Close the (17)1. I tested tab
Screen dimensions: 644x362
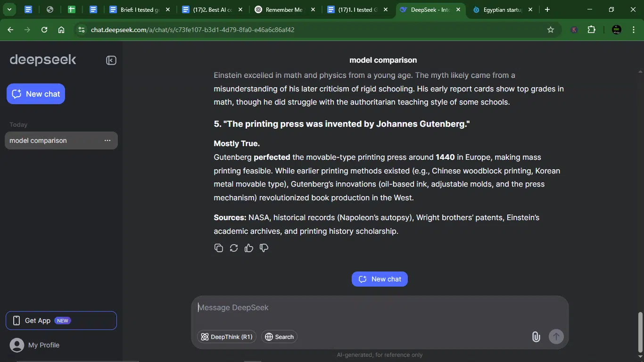tap(386, 9)
